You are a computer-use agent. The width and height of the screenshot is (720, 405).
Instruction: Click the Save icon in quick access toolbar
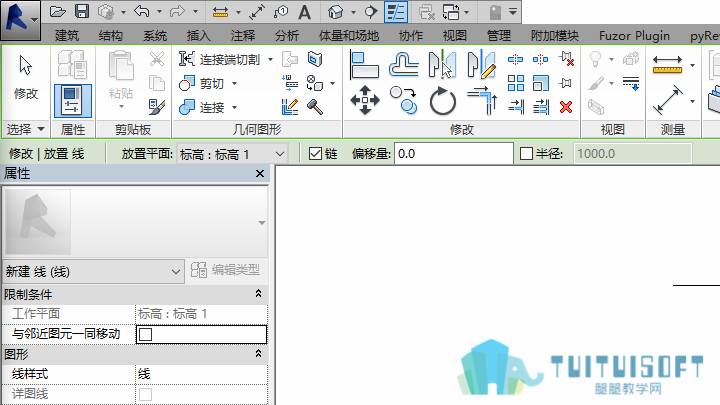click(82, 11)
